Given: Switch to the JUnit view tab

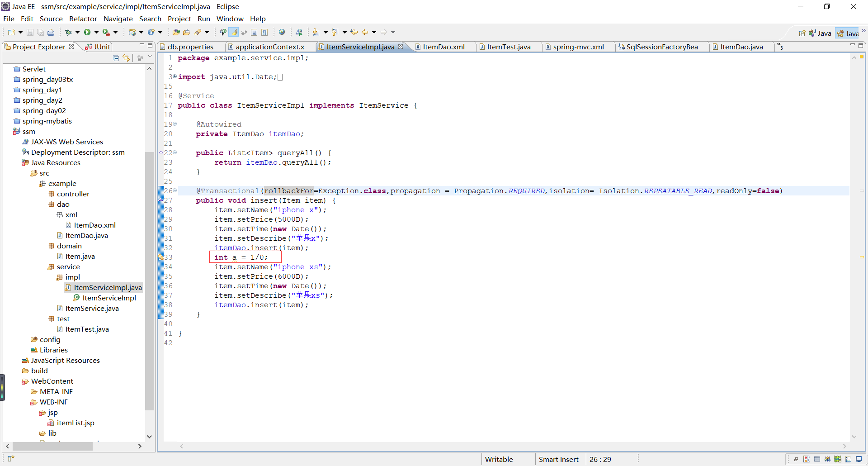Looking at the screenshot, I should (x=98, y=47).
